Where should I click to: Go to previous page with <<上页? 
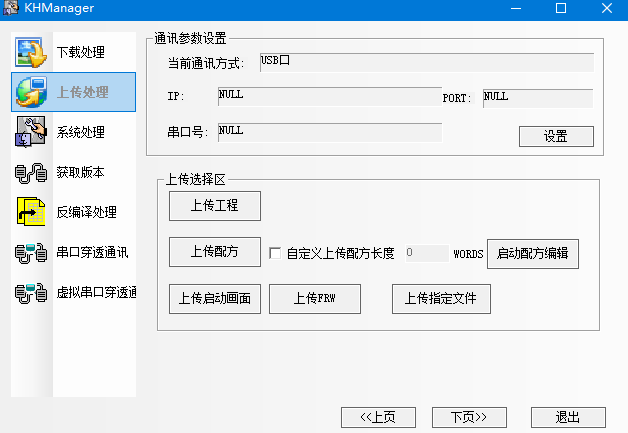(x=378, y=417)
